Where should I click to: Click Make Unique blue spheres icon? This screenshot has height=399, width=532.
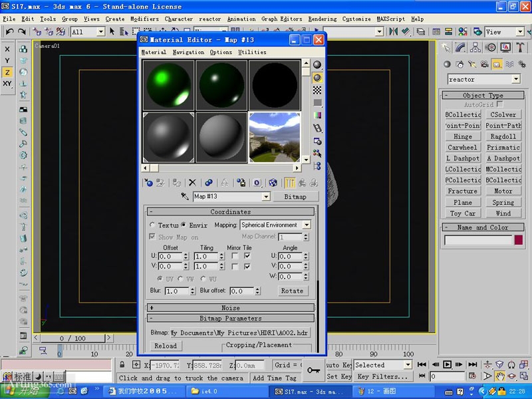(208, 183)
